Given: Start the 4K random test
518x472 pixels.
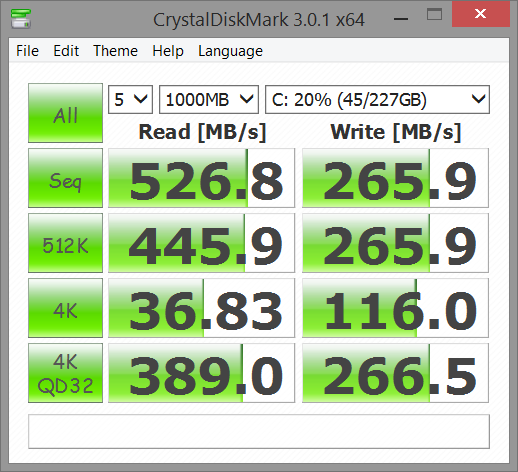Looking at the screenshot, I should click(65, 308).
